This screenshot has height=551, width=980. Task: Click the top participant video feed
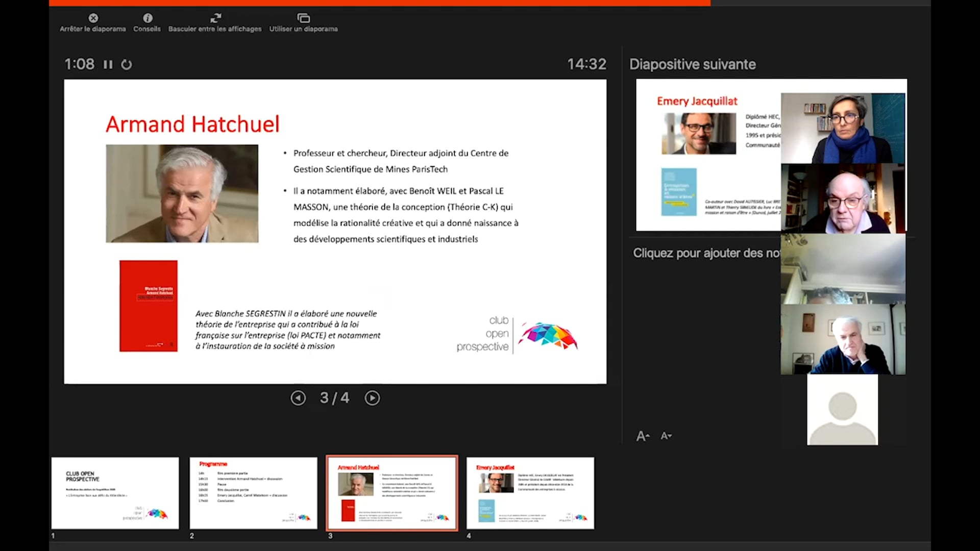point(843,127)
